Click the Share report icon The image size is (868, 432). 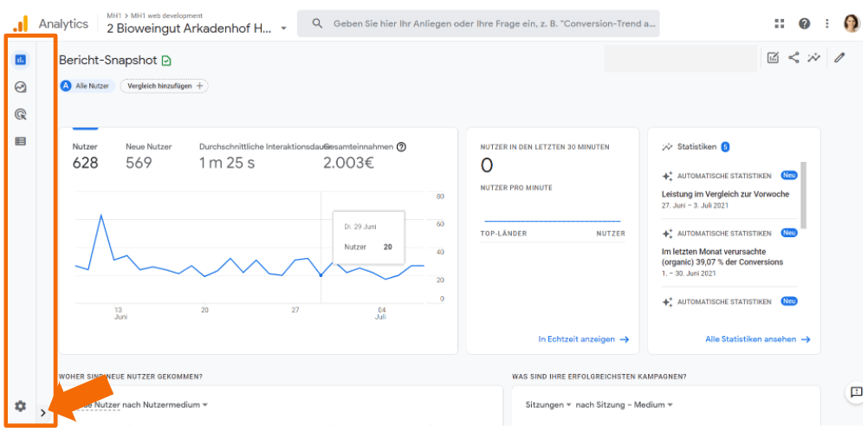(x=794, y=58)
